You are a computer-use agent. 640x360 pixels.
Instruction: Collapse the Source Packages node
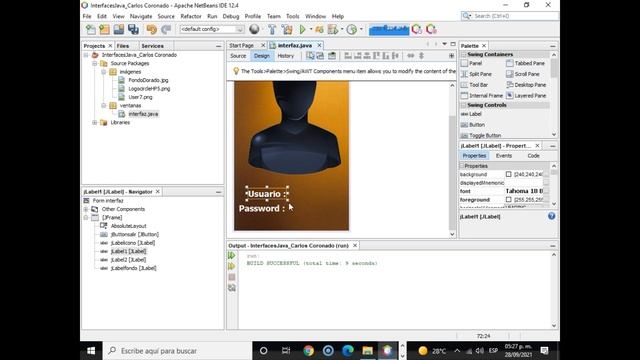click(x=95, y=63)
